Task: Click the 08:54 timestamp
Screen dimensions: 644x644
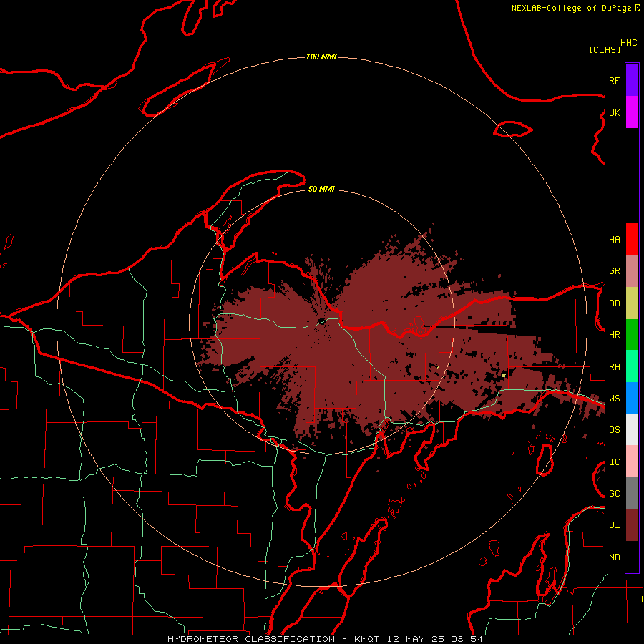Action: tap(467, 639)
